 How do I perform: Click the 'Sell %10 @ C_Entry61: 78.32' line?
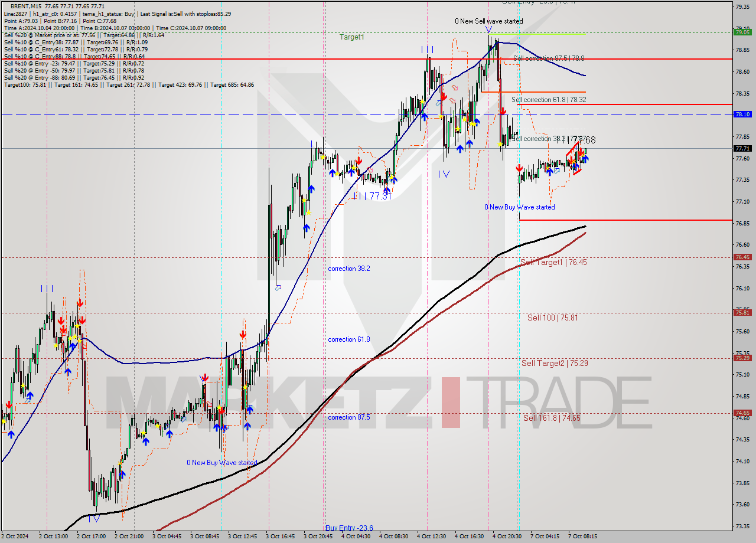tap(75, 49)
